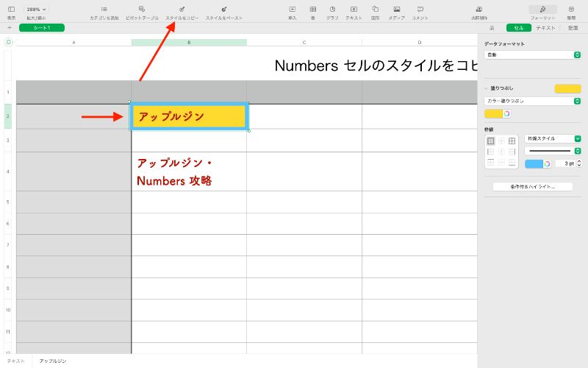Viewport: 588px width, 368px height.
Task: Click the アップルジン value in the bottom bar
Action: 53,361
